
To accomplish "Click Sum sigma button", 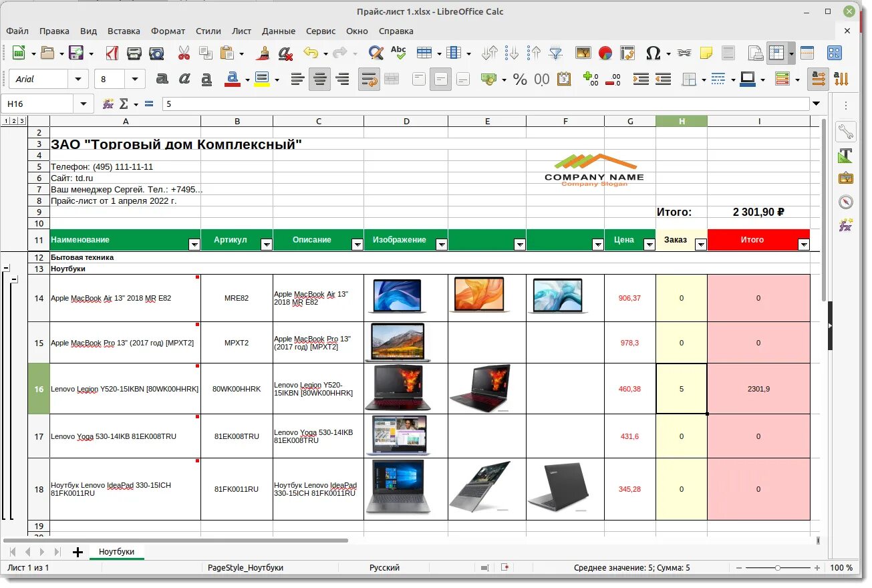I will click(124, 104).
